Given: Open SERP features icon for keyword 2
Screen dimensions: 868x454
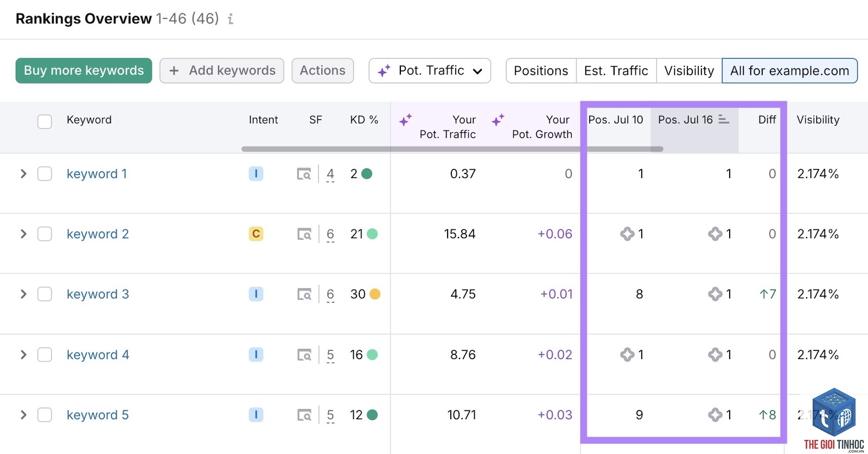Looking at the screenshot, I should 304,234.
